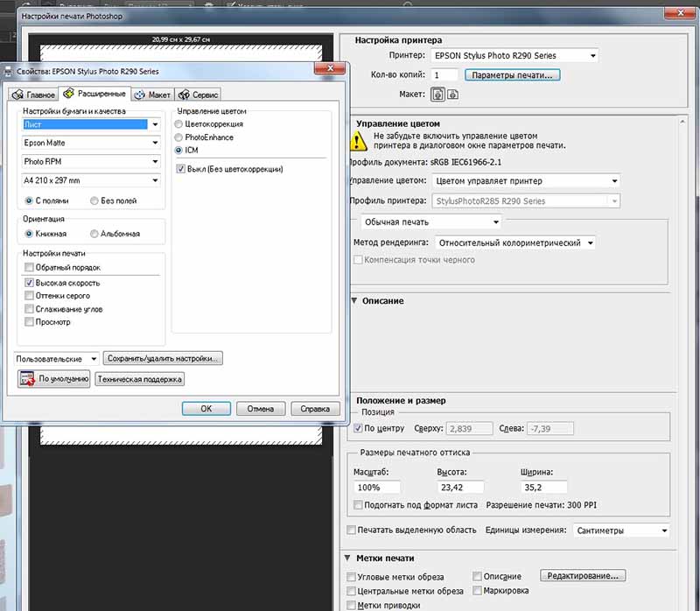The height and width of the screenshot is (611, 700).
Task: Select the ICM radio option
Action: [178, 150]
